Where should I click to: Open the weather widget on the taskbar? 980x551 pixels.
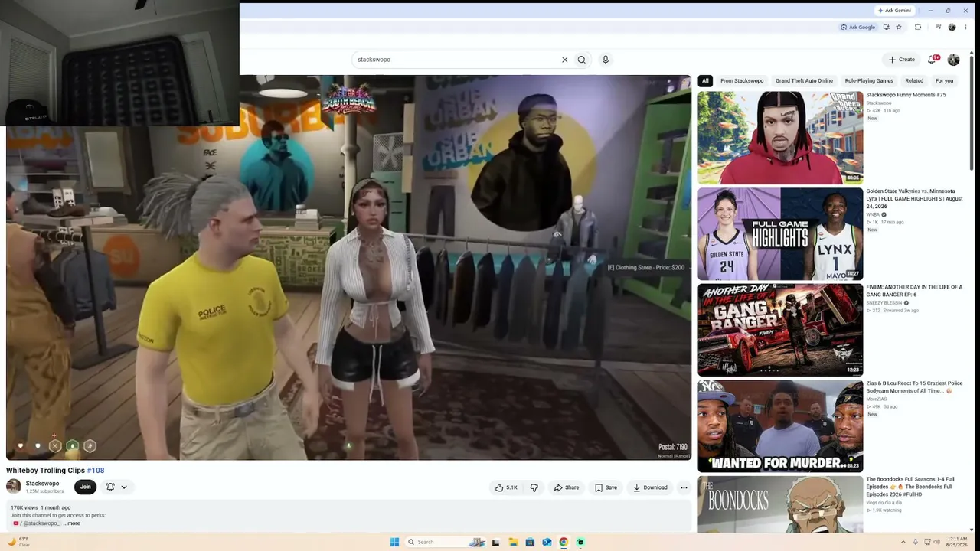(18, 542)
